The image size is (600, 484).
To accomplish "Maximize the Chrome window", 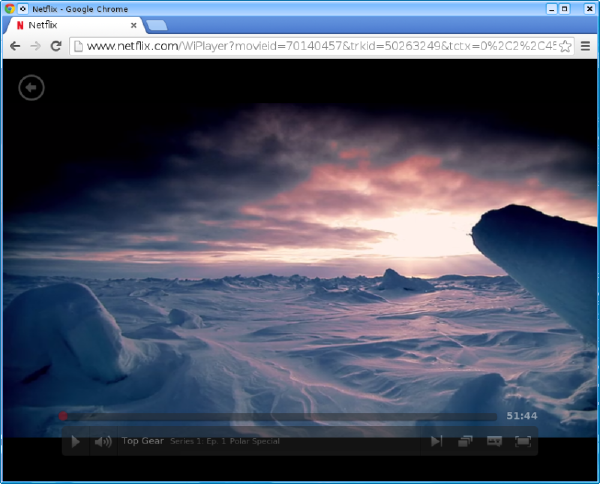I will point(564,9).
